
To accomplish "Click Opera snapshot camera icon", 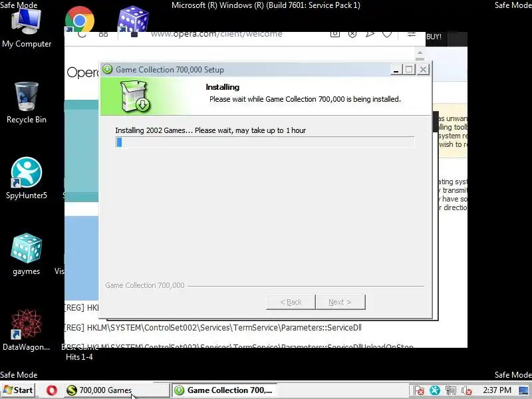I will (x=335, y=34).
